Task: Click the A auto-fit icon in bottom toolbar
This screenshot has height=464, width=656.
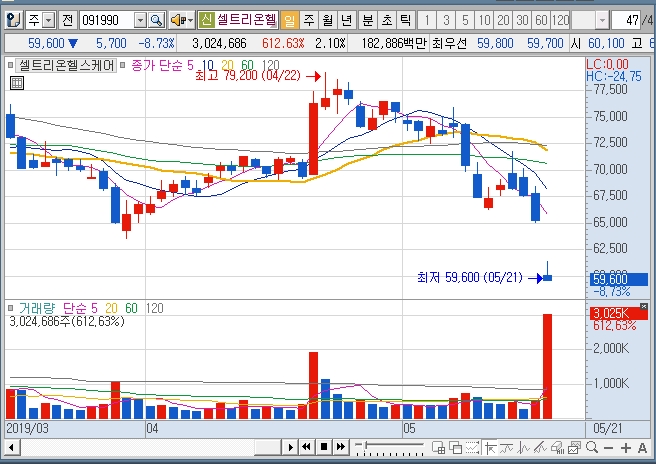Action: pos(643,448)
